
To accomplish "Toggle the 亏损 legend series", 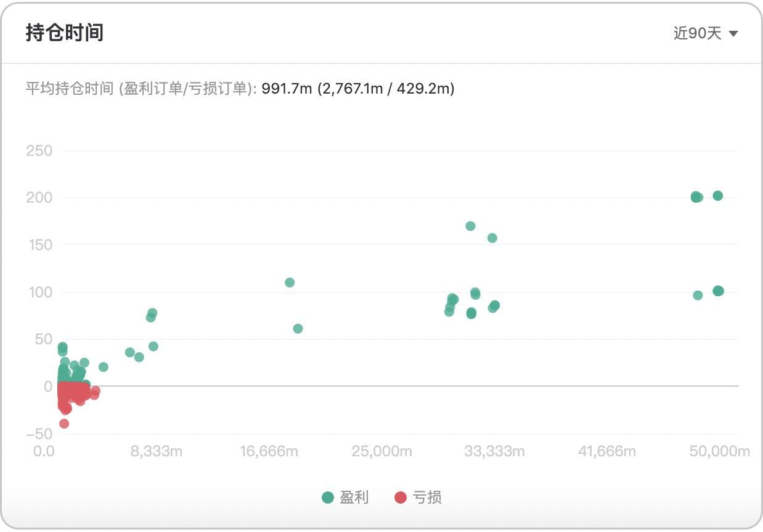I will tap(418, 498).
